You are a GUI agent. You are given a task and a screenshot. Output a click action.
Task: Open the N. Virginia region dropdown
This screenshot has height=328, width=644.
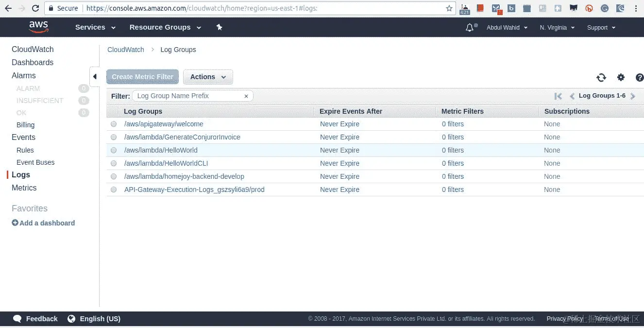click(557, 28)
